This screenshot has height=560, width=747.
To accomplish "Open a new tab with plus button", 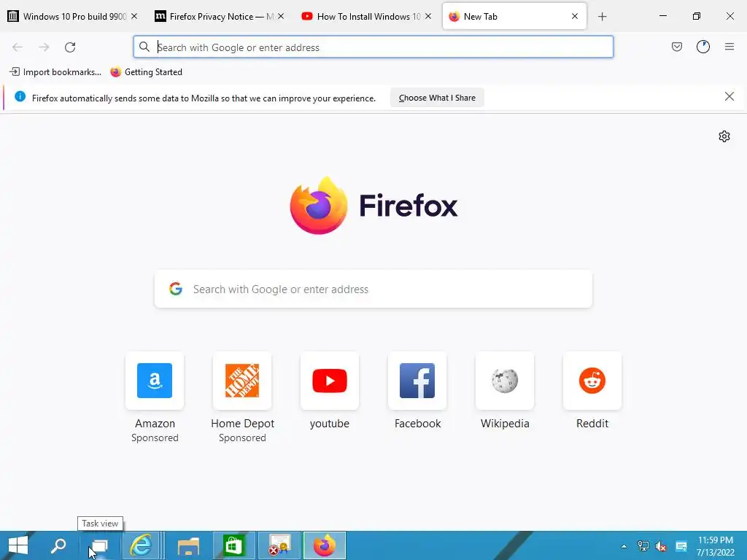I will (602, 17).
